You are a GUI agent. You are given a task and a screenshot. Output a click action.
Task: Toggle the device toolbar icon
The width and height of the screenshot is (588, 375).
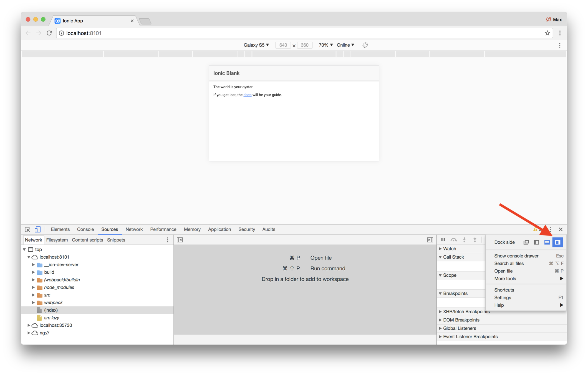pos(37,229)
